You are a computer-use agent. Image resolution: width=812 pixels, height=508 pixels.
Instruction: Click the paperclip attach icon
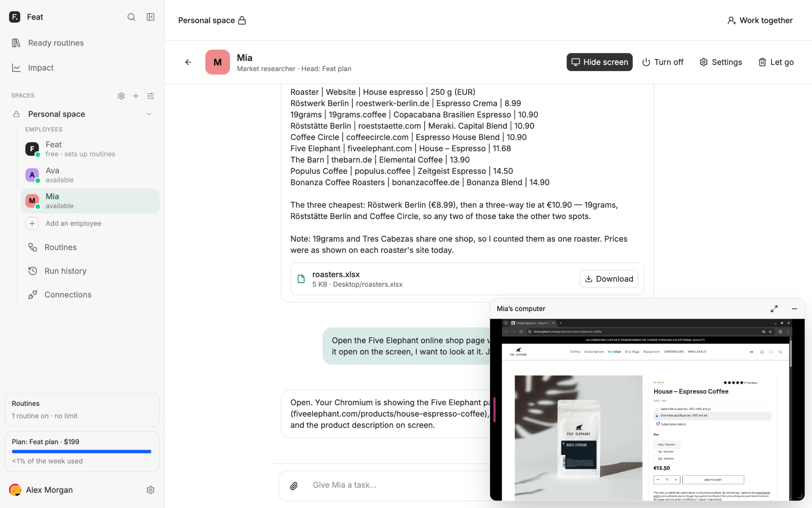click(x=294, y=486)
